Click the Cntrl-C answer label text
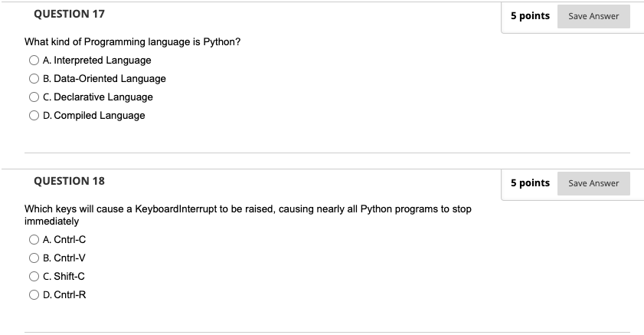Screen dimensions: 644x335 pyautogui.click(x=70, y=240)
